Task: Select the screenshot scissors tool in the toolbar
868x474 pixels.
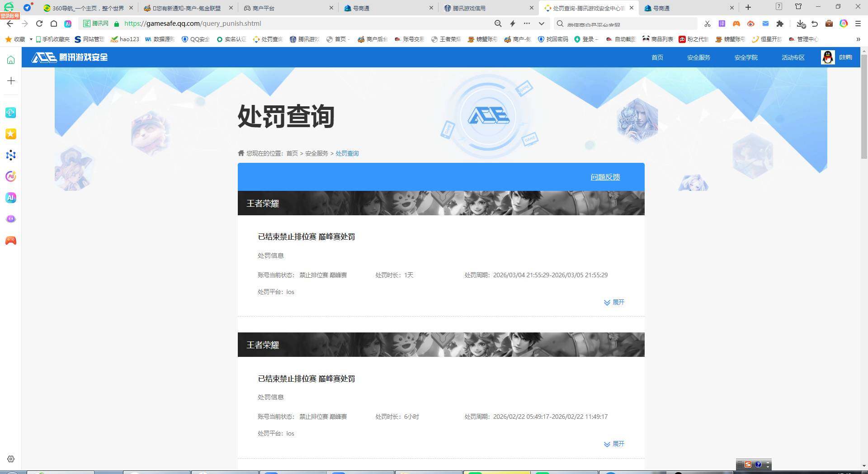Action: pyautogui.click(x=708, y=24)
